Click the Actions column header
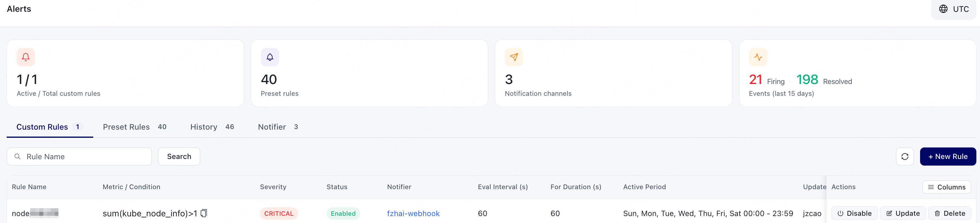The width and height of the screenshot is (980, 223). pos(844,187)
